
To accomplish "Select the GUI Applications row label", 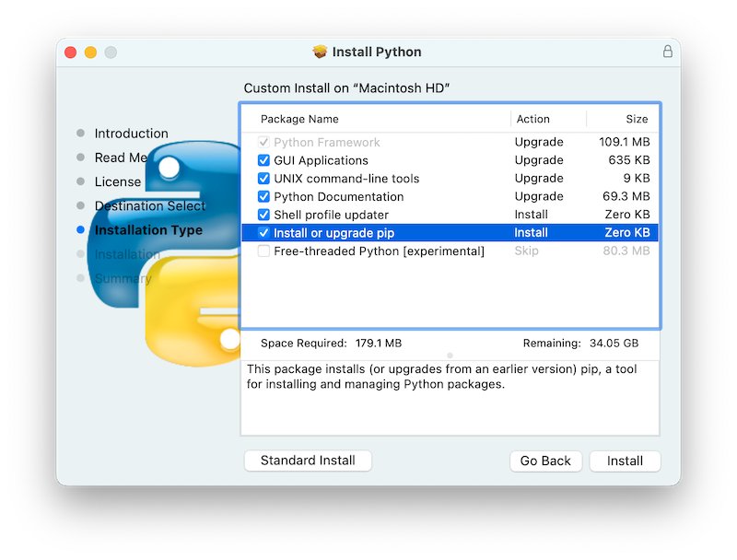I will pyautogui.click(x=321, y=160).
